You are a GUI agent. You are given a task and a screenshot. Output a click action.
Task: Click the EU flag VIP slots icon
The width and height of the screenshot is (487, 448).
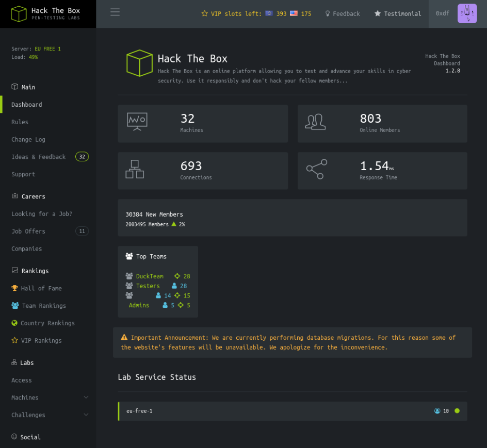click(x=269, y=13)
